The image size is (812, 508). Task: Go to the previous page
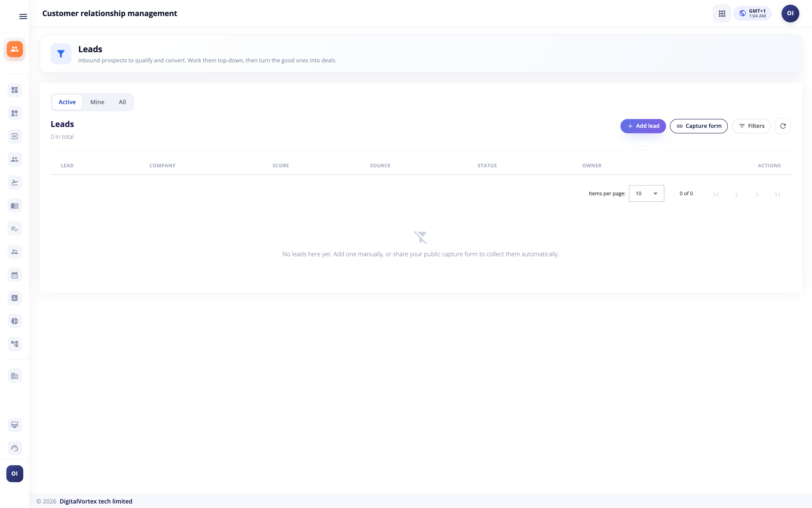pyautogui.click(x=736, y=194)
